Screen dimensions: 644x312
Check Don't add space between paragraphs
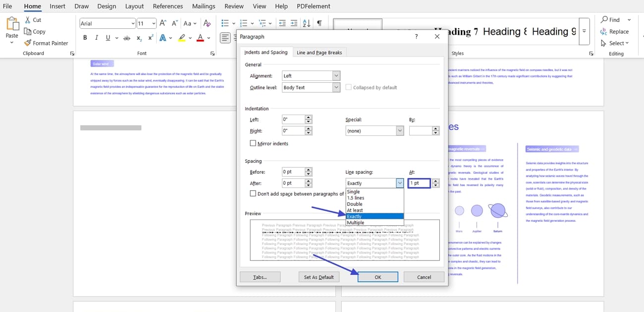click(x=253, y=193)
